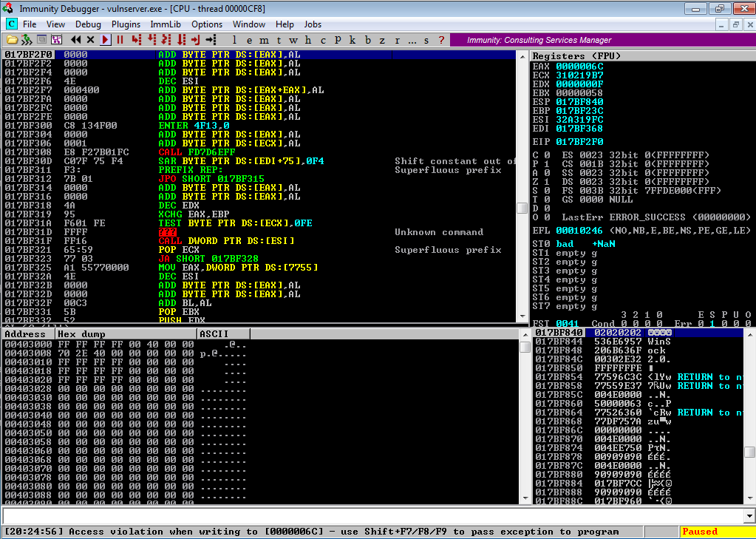
Task: Show CPU window with 'c' button
Action: [x=323, y=40]
